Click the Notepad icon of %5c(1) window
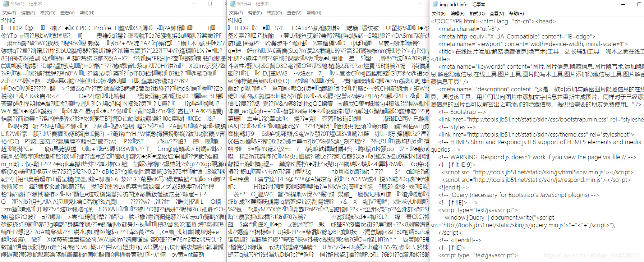 [x=5, y=4]
